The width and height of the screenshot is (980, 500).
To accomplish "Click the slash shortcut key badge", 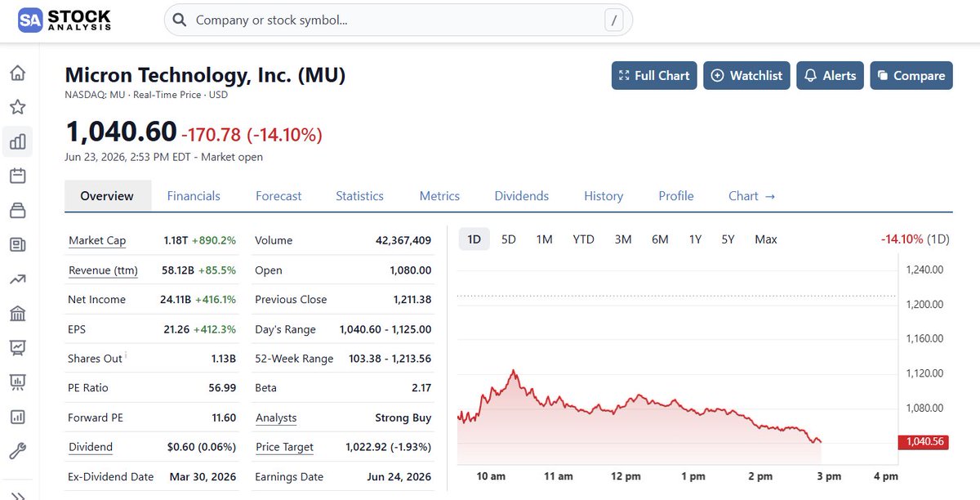I will pyautogui.click(x=614, y=20).
